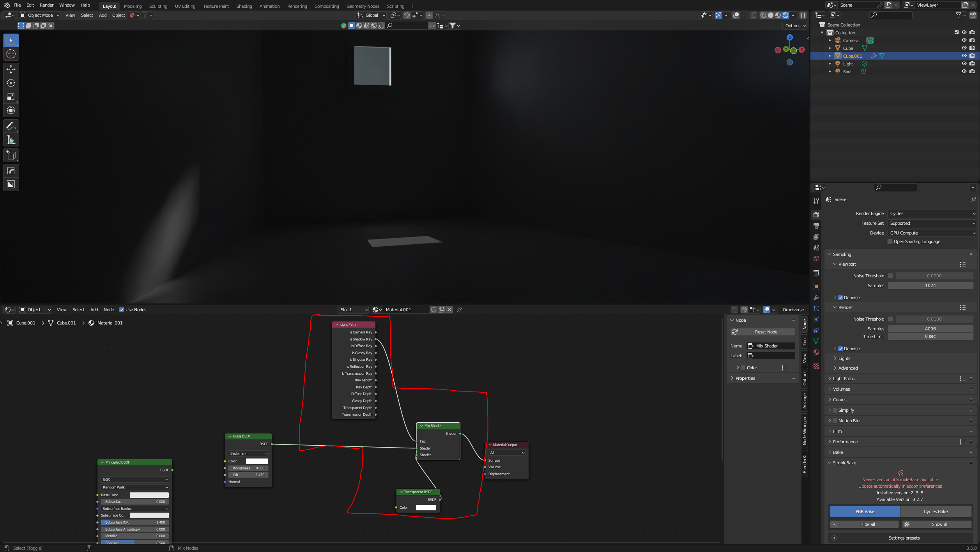
Task: Open the View Layer properties tab icon
Action: [x=816, y=236]
